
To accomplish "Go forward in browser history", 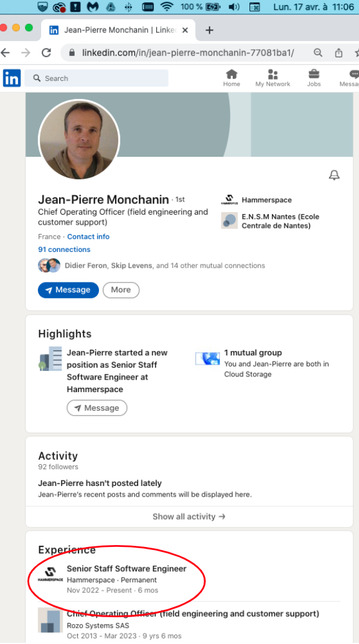I will [x=26, y=52].
